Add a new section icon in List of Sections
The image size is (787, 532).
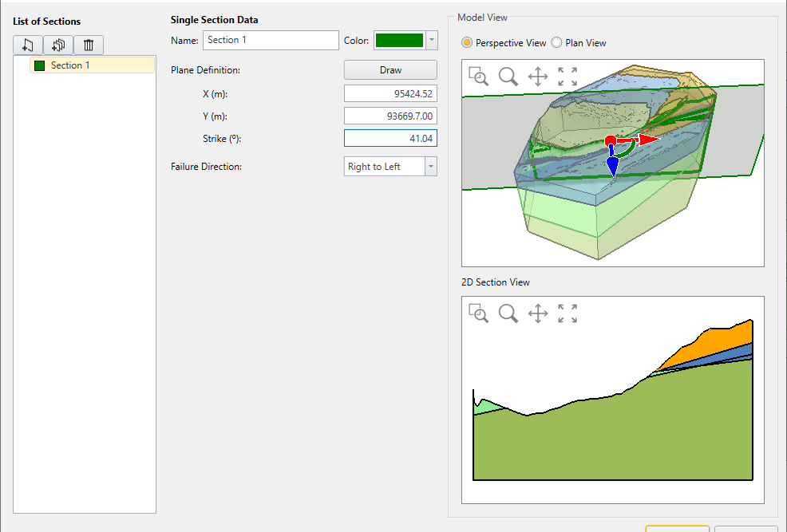tap(28, 45)
